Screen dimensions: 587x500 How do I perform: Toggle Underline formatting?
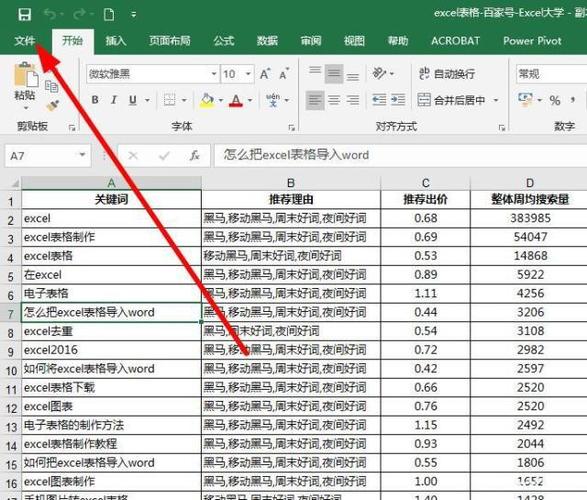click(x=133, y=100)
